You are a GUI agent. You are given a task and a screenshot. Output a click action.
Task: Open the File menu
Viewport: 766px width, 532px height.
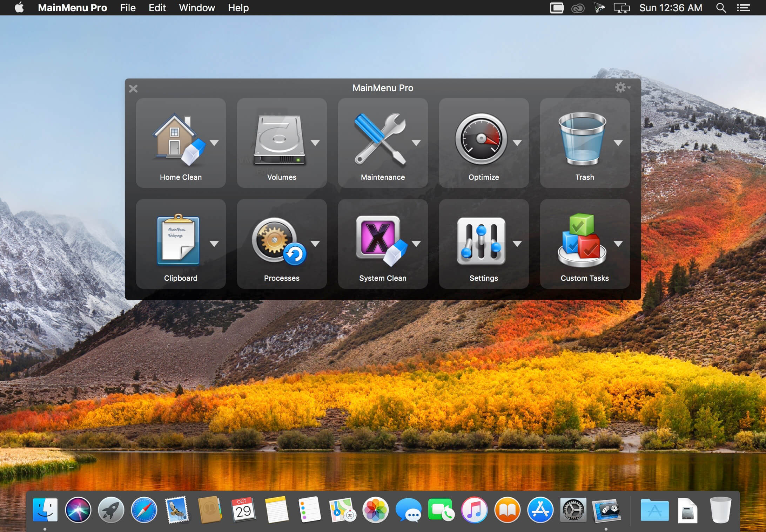pos(128,8)
